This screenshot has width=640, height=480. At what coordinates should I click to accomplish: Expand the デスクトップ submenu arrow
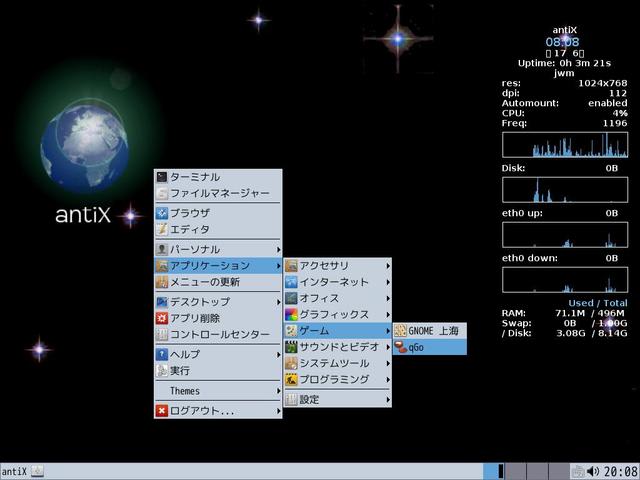[278, 302]
